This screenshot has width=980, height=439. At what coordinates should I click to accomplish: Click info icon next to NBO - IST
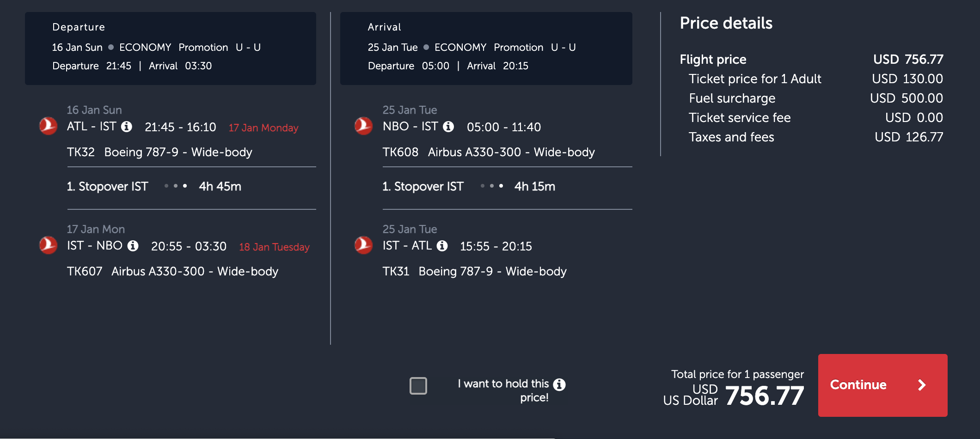coord(448,127)
